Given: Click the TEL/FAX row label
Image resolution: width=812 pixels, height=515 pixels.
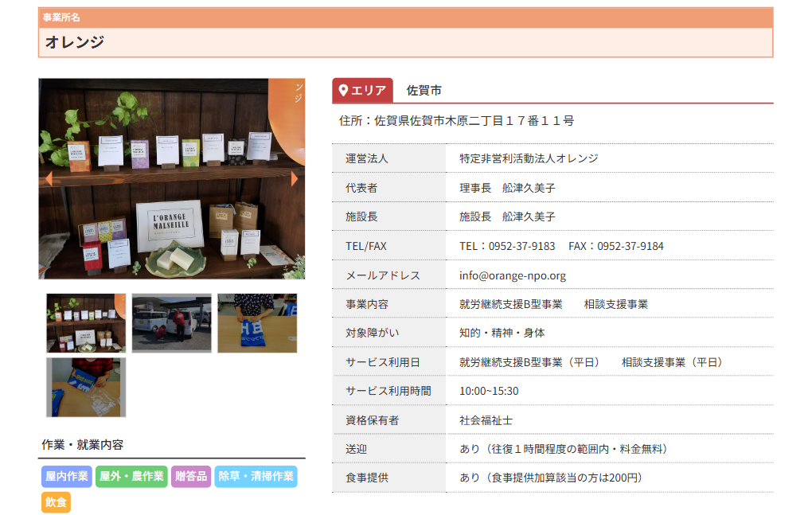Looking at the screenshot, I should (366, 247).
